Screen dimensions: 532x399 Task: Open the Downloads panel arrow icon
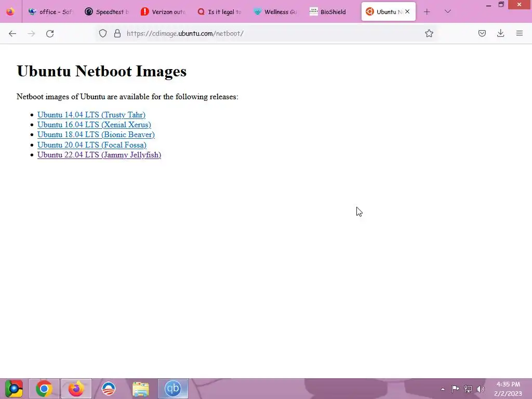pyautogui.click(x=500, y=33)
